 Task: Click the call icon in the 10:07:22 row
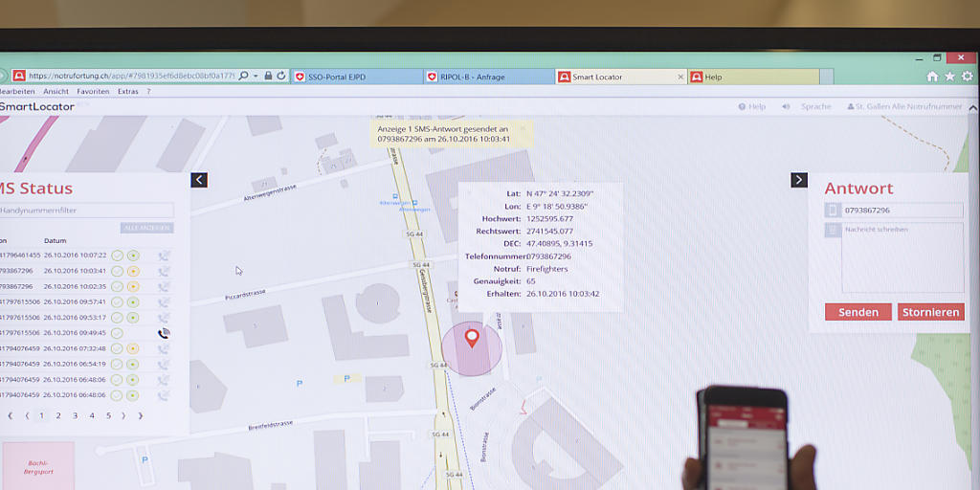tap(164, 255)
